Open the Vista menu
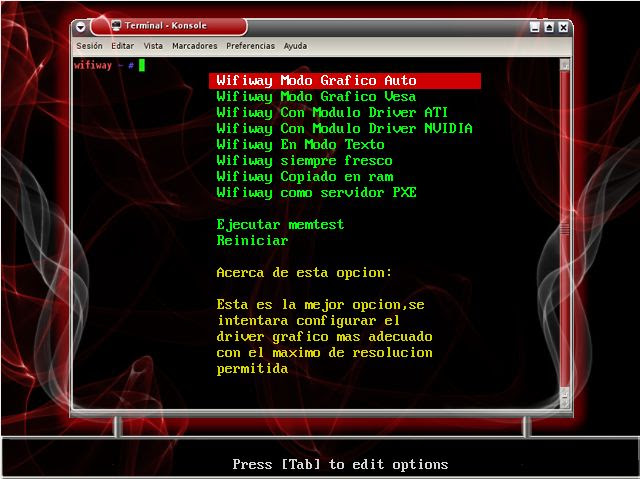The height and width of the screenshot is (479, 640). point(153,46)
